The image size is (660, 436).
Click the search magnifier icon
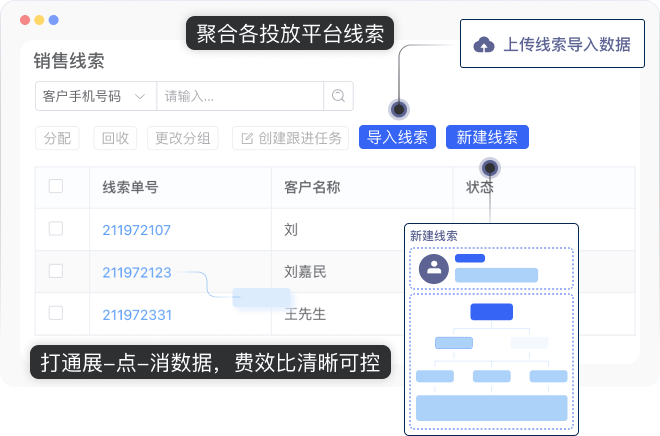click(x=339, y=96)
